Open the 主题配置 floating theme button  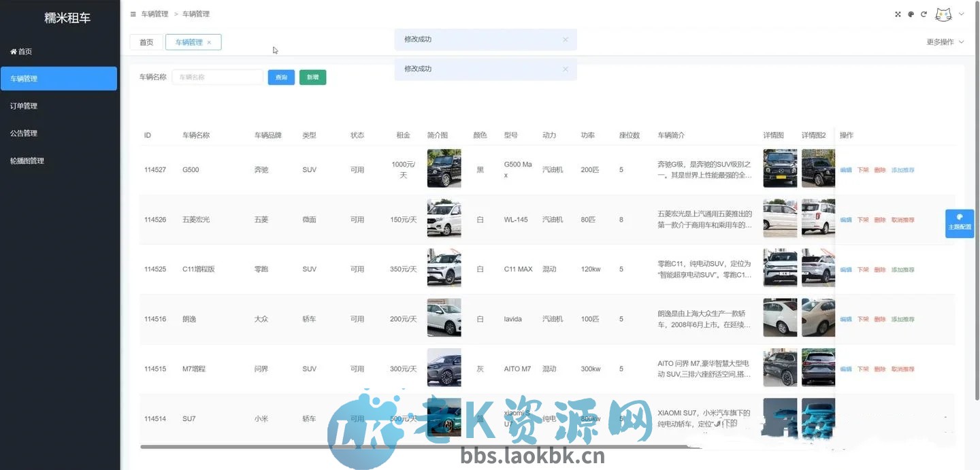(x=959, y=223)
